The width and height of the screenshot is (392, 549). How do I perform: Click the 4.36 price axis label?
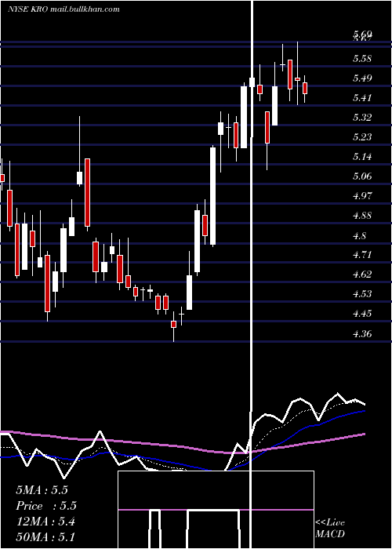tap(362, 333)
